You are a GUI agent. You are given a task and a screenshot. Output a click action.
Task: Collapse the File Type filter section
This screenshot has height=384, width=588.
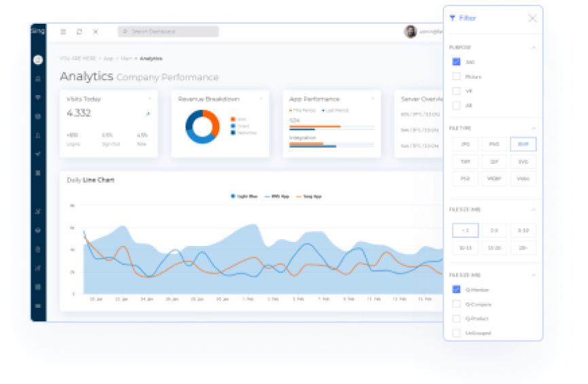(x=533, y=128)
